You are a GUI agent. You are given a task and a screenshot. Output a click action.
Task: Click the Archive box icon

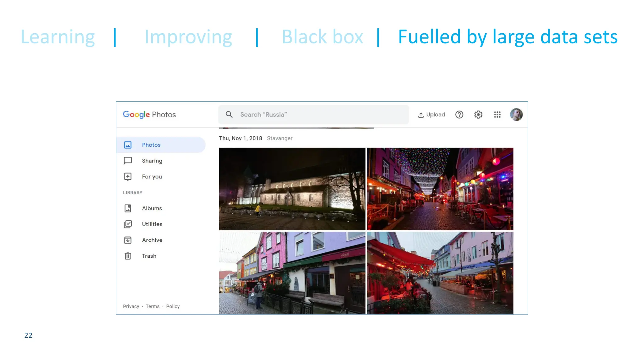128,240
